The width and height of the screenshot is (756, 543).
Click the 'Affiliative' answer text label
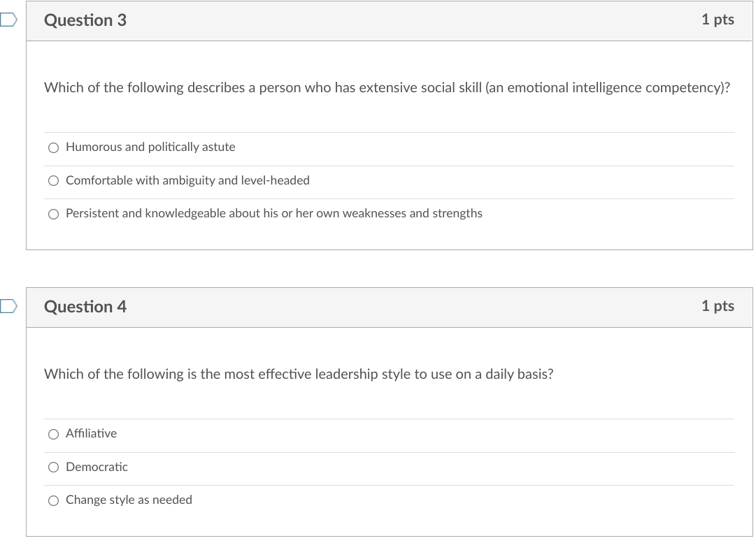[x=91, y=433]
